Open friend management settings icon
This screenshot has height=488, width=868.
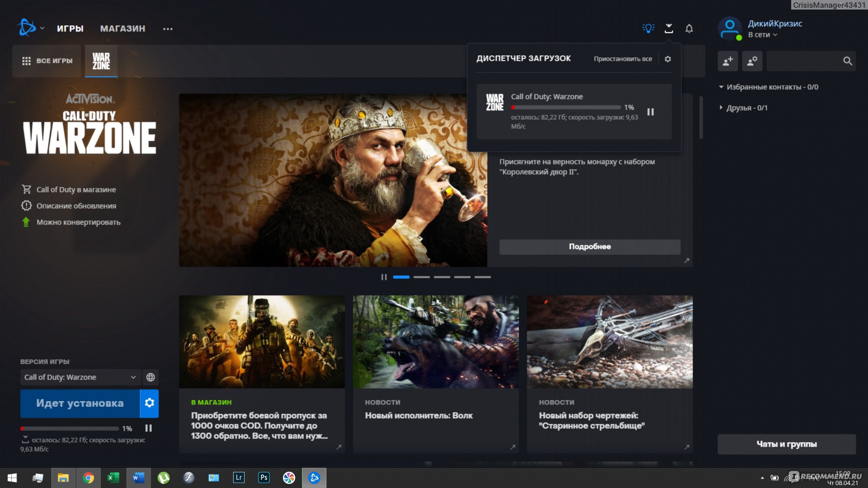[x=752, y=61]
